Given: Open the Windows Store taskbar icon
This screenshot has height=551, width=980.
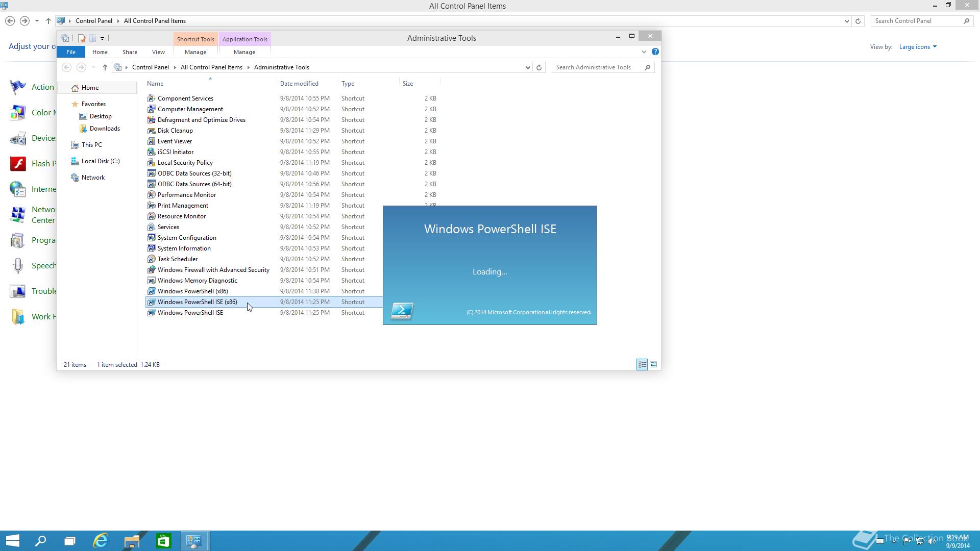Looking at the screenshot, I should pyautogui.click(x=163, y=541).
